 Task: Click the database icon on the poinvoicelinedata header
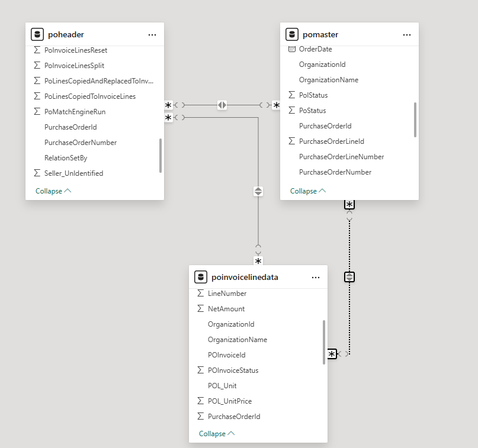[x=201, y=276]
